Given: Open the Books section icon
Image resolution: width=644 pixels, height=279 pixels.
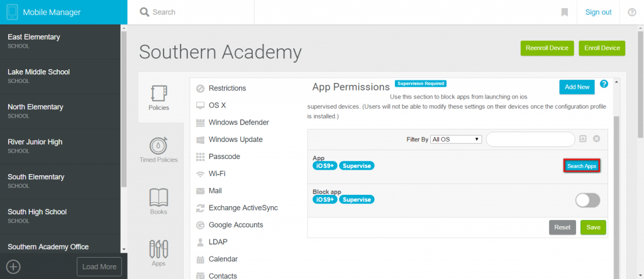Looking at the screenshot, I should 158,197.
